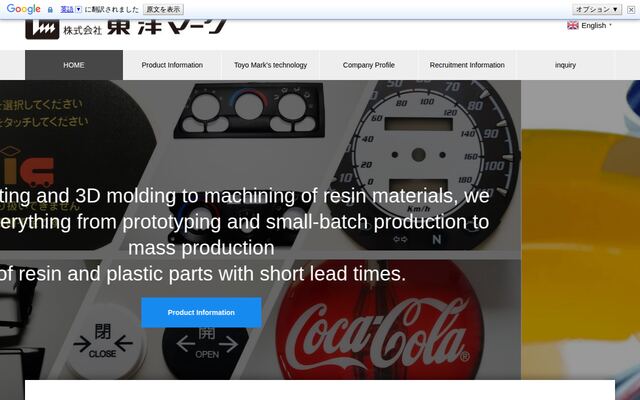The image size is (640, 400).
Task: Click the 株式会社 company name text
Action: (82, 30)
